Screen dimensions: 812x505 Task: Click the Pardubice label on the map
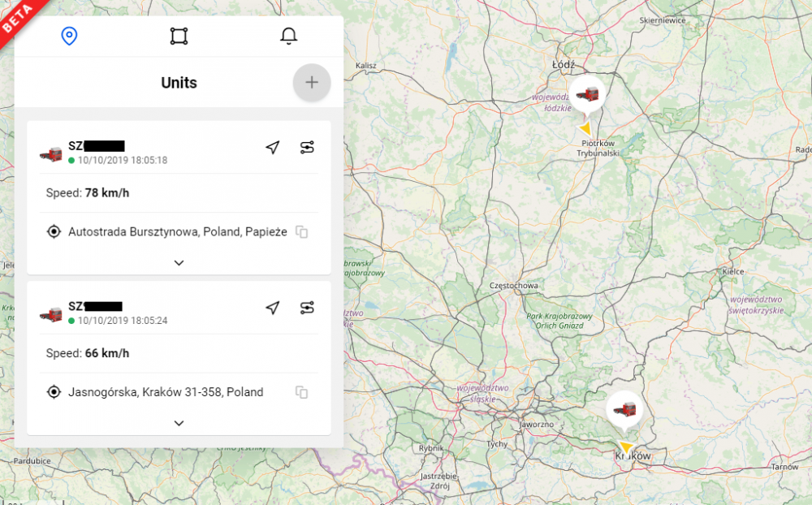tap(32, 460)
